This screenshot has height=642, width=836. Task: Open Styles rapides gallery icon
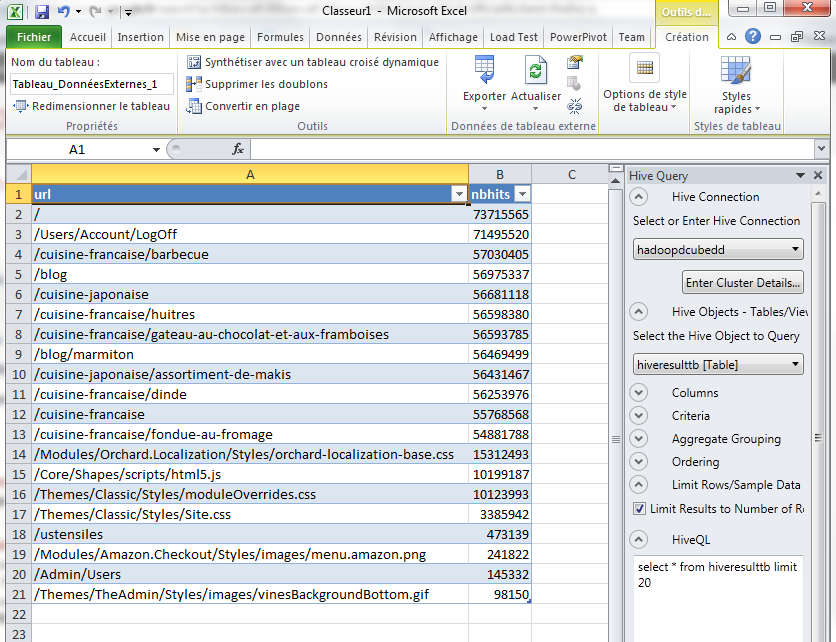pos(736,70)
